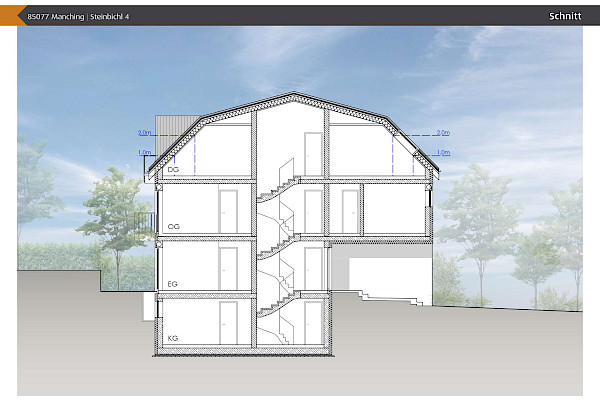Click the OG floor label
The image size is (600, 400).
coord(174,227)
